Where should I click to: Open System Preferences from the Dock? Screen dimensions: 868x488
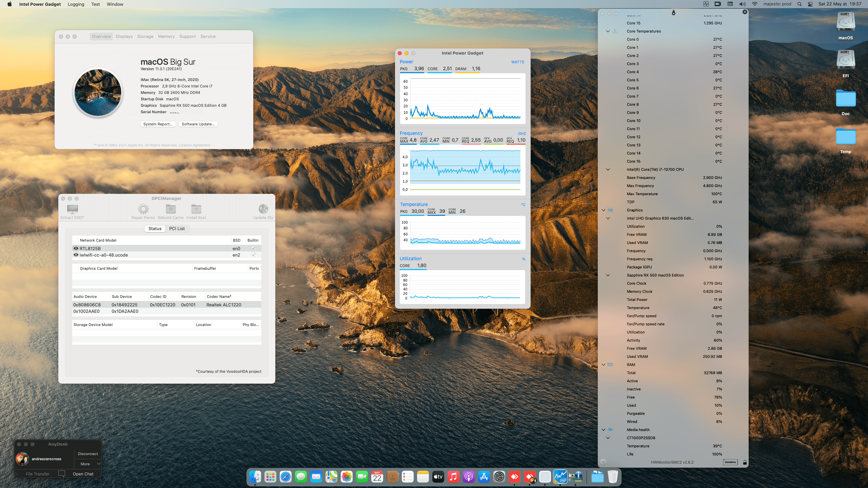[x=499, y=477]
